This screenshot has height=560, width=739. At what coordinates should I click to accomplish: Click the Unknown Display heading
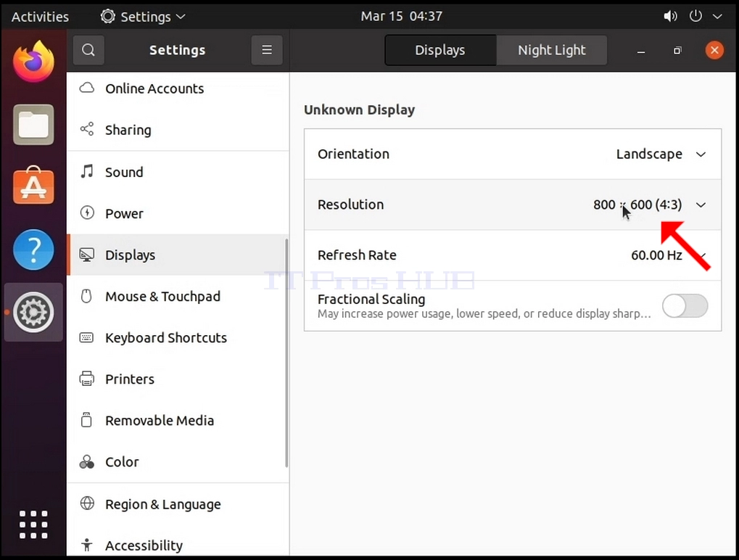pos(359,110)
